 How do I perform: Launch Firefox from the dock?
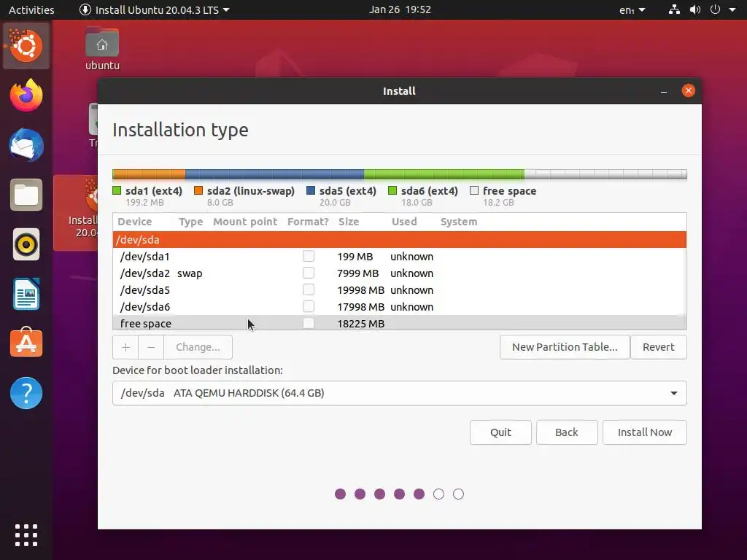point(26,96)
